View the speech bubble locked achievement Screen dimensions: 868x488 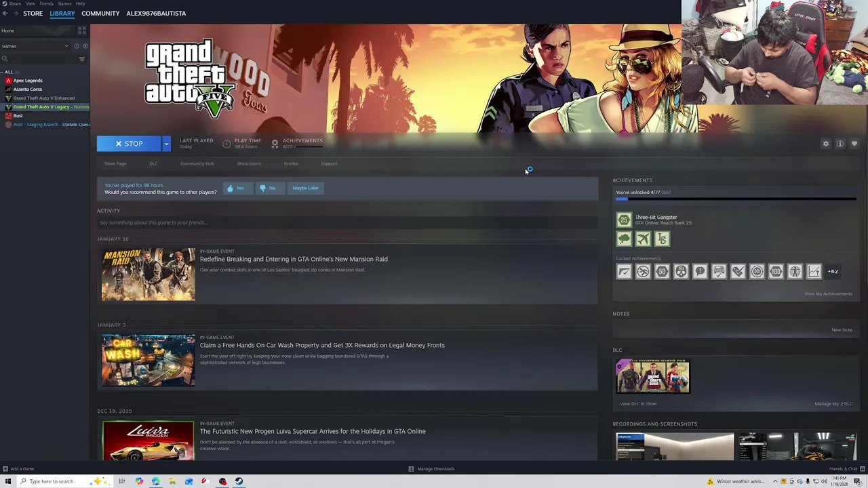tap(700, 272)
